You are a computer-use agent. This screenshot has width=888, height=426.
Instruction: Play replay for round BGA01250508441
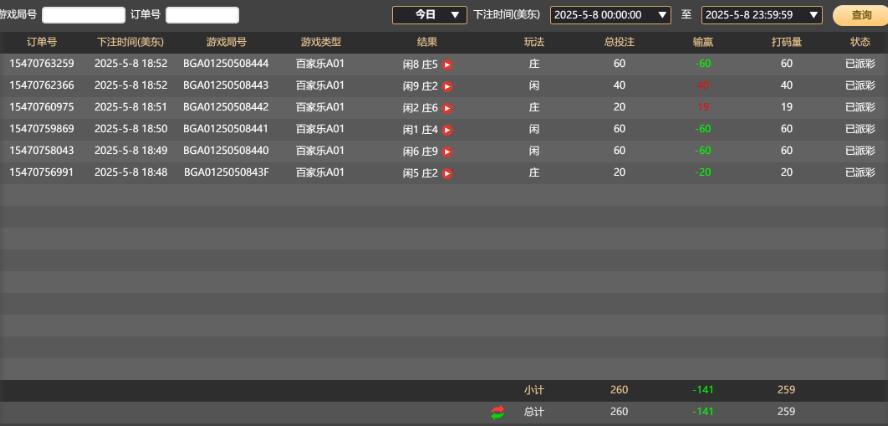(x=447, y=130)
